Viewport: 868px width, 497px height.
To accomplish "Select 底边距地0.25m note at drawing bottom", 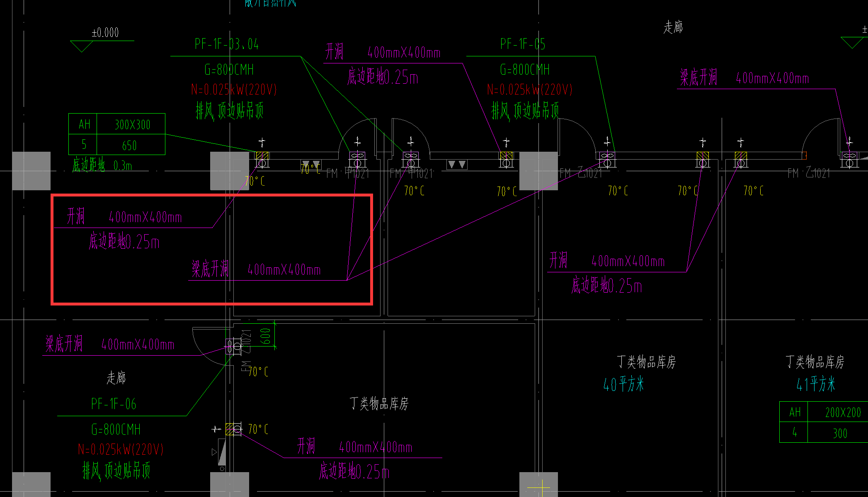I will (x=354, y=471).
